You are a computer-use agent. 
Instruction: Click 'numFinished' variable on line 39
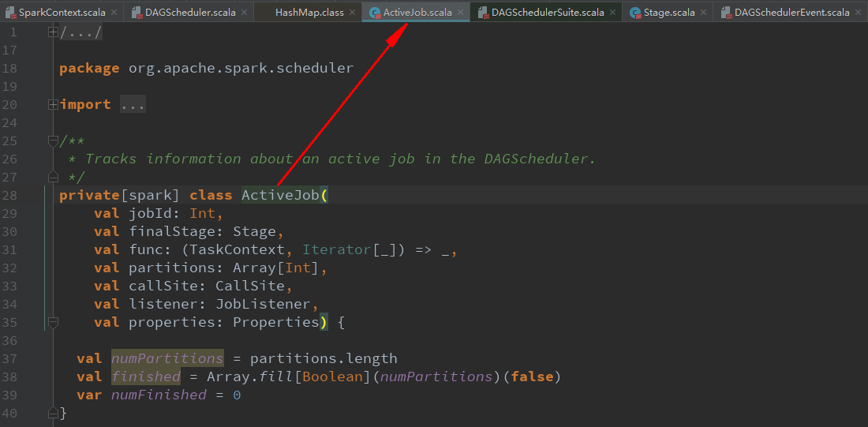point(159,395)
